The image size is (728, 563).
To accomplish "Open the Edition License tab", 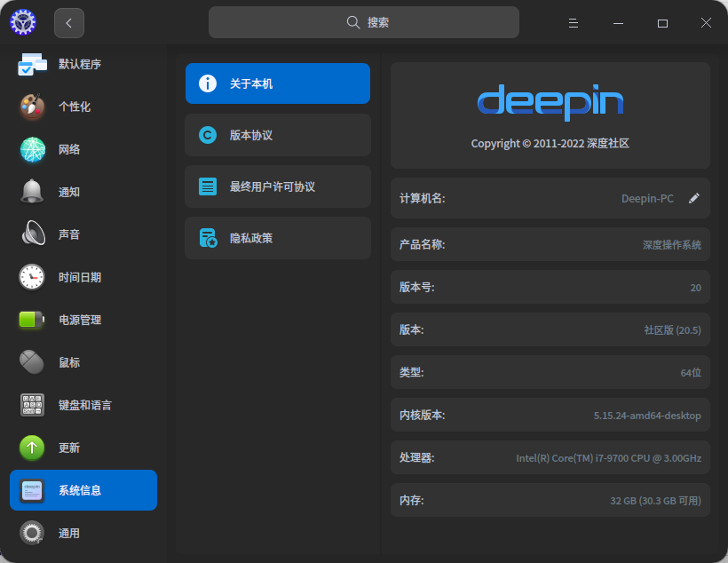I will pyautogui.click(x=278, y=135).
